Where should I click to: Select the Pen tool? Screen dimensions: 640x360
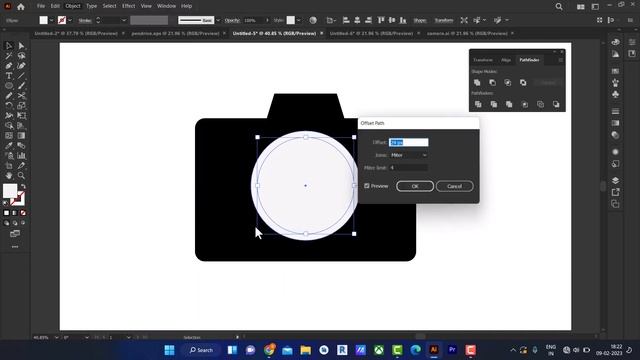pyautogui.click(x=9, y=66)
